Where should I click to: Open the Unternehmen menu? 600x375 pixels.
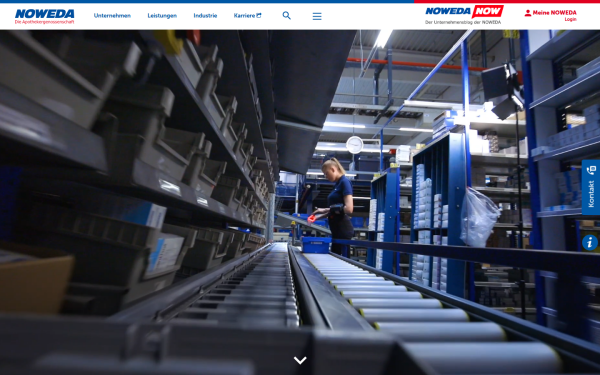pyautogui.click(x=112, y=16)
